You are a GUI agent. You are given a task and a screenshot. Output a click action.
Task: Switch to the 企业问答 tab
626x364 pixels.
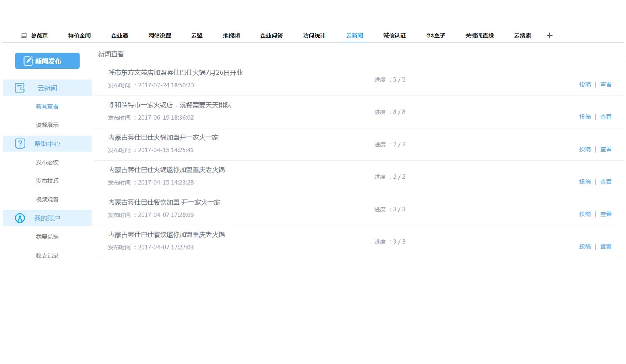click(271, 36)
